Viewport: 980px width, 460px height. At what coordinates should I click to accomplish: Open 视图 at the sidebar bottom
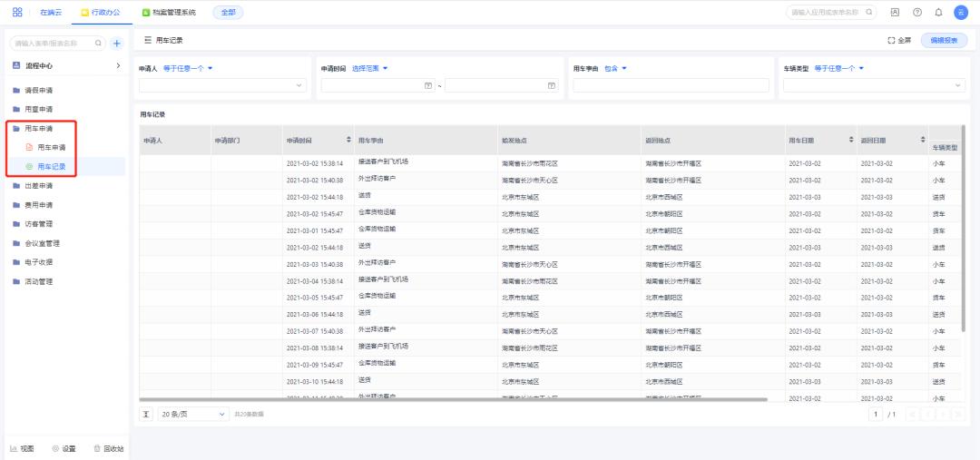(x=22, y=449)
